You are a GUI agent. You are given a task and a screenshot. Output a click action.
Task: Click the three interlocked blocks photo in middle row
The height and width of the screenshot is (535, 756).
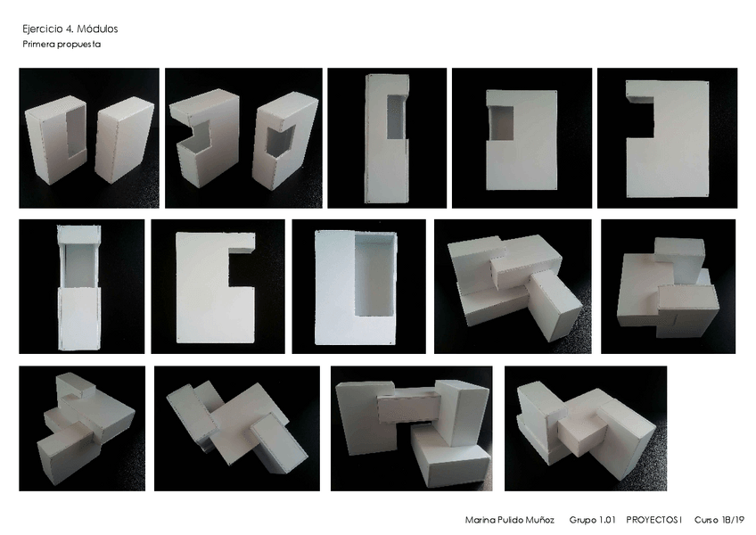[513, 286]
